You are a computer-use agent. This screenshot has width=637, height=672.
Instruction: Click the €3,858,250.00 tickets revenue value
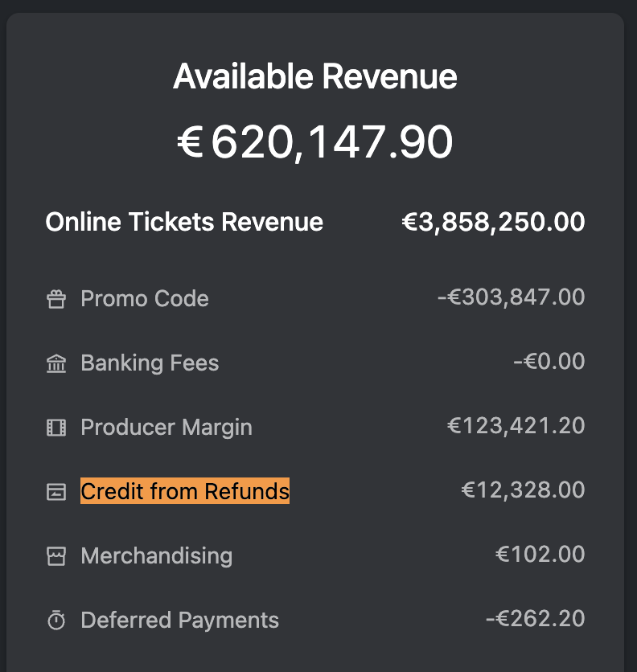(x=493, y=222)
